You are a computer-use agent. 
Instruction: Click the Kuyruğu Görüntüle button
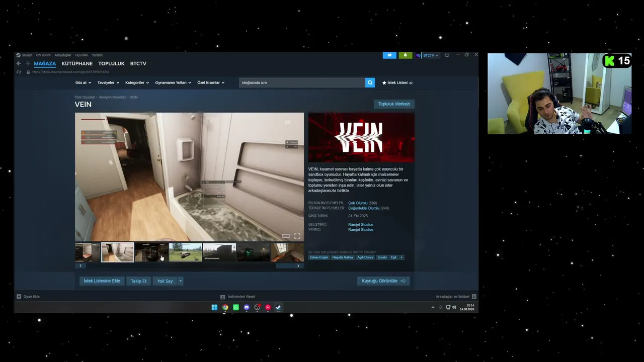[383, 281]
